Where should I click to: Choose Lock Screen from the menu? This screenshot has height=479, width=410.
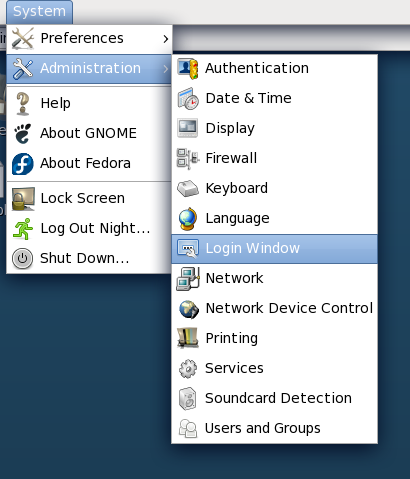point(83,198)
